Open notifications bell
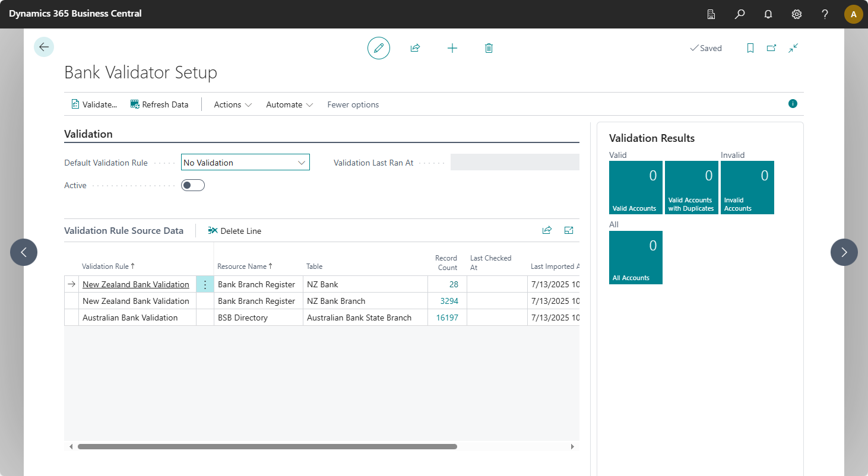 768,14
